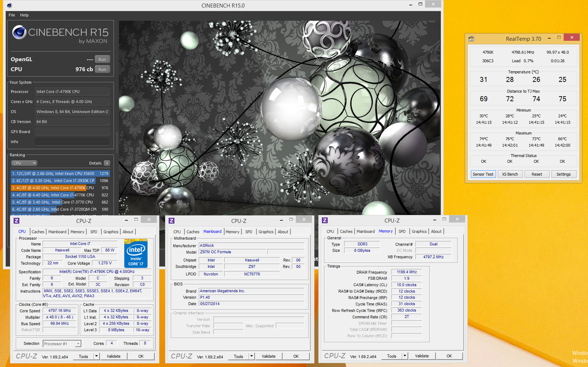Image resolution: width=588 pixels, height=367 pixels.
Task: Select ranking row Core i7-3770
Action: pyautogui.click(x=60, y=202)
